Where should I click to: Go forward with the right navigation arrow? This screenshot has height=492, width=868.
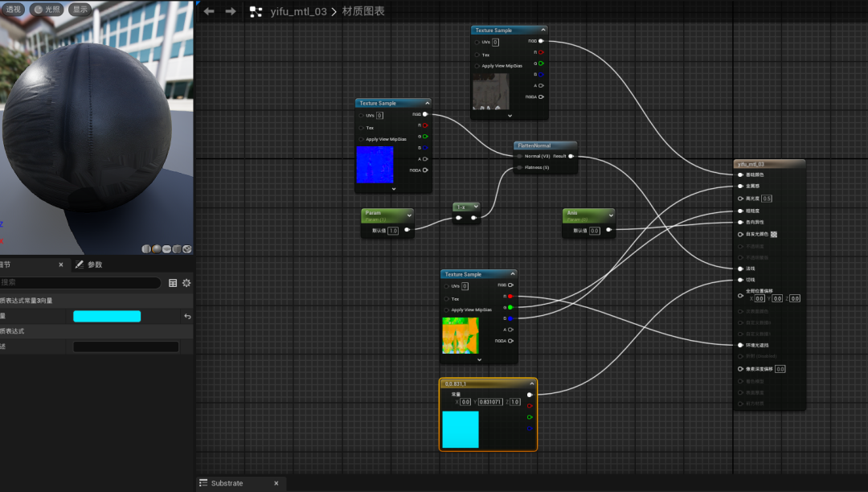coord(231,11)
